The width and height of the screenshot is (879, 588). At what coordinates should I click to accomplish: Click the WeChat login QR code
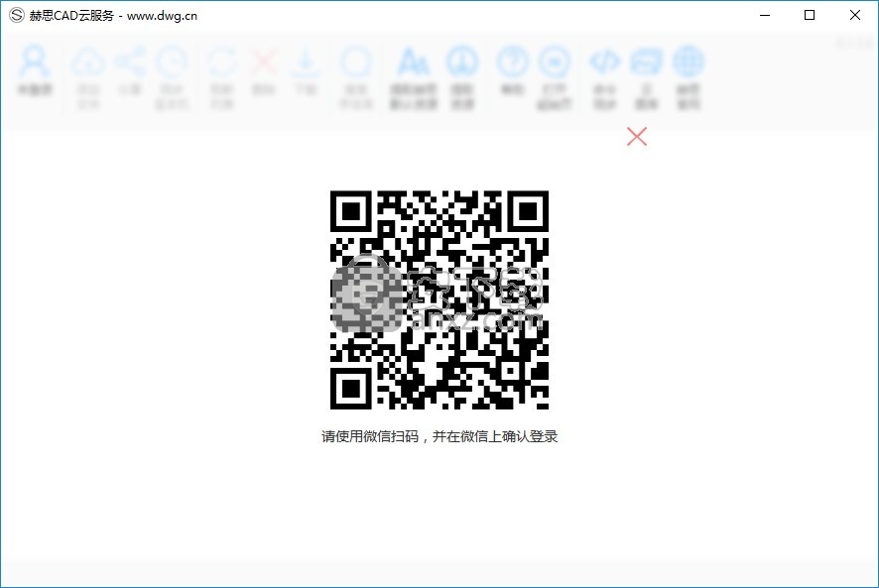(439, 299)
